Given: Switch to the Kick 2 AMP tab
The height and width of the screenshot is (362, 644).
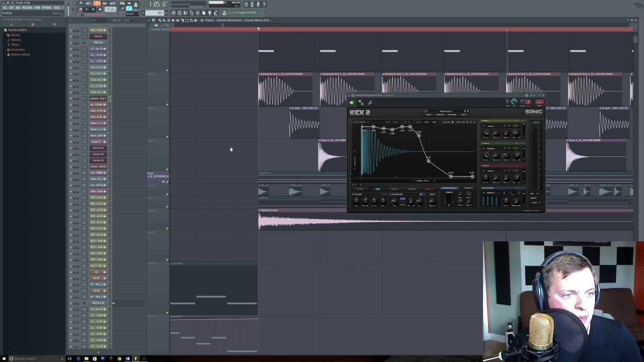Looking at the screenshot, I should (377, 189).
